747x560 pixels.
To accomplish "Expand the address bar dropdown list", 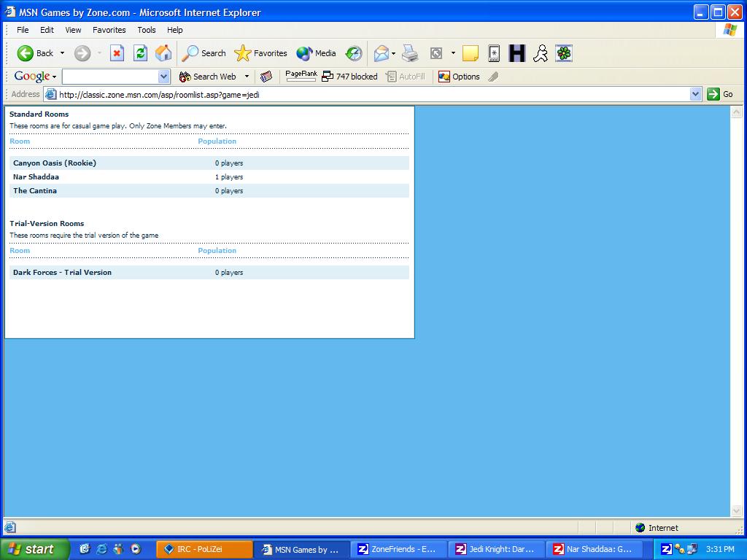I will tap(695, 94).
